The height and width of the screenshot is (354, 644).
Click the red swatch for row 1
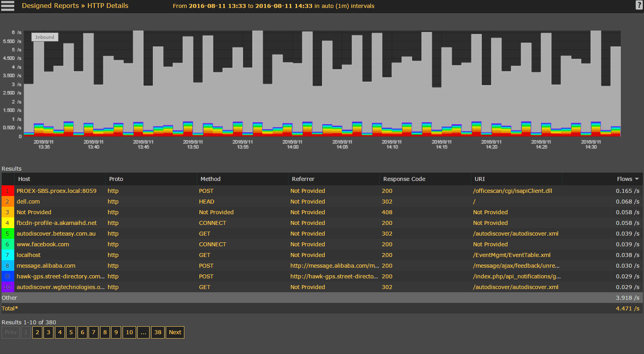click(x=8, y=191)
